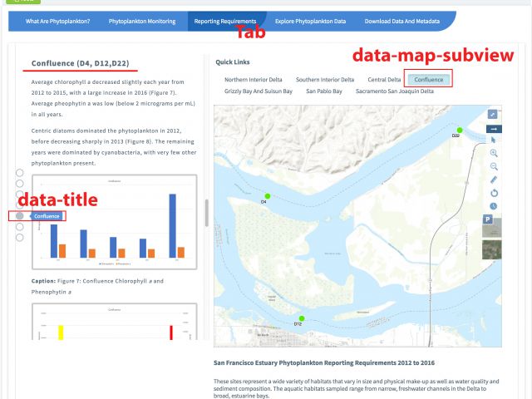Image resolution: width=532 pixels, height=399 pixels.
Task: Click the Central Delta quick link
Action: click(383, 80)
